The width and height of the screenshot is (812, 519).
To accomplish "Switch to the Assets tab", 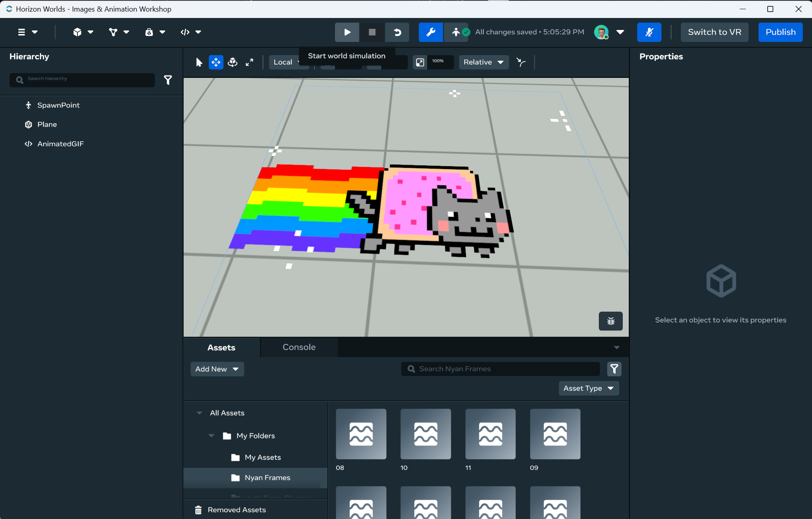I will point(221,348).
